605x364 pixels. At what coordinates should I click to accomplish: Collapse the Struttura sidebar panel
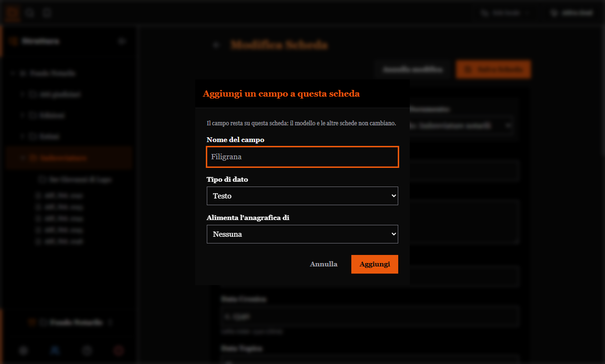pos(122,41)
